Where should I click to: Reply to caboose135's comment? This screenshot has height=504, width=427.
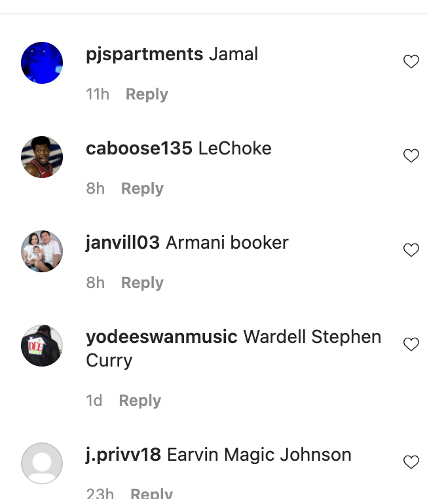coord(142,189)
